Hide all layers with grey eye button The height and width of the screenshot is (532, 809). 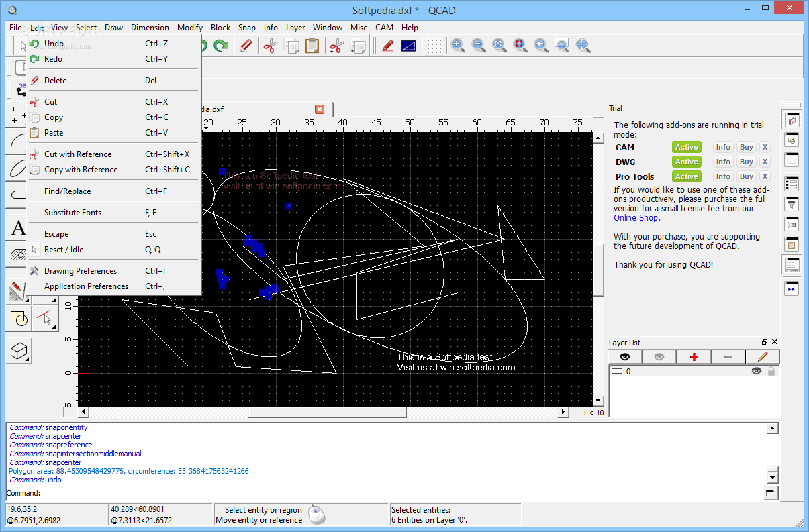pyautogui.click(x=659, y=357)
